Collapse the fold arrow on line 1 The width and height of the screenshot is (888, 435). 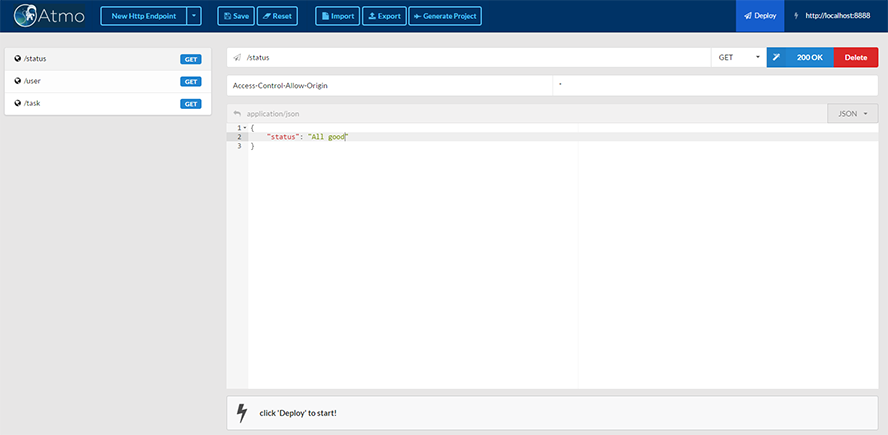pyautogui.click(x=245, y=128)
